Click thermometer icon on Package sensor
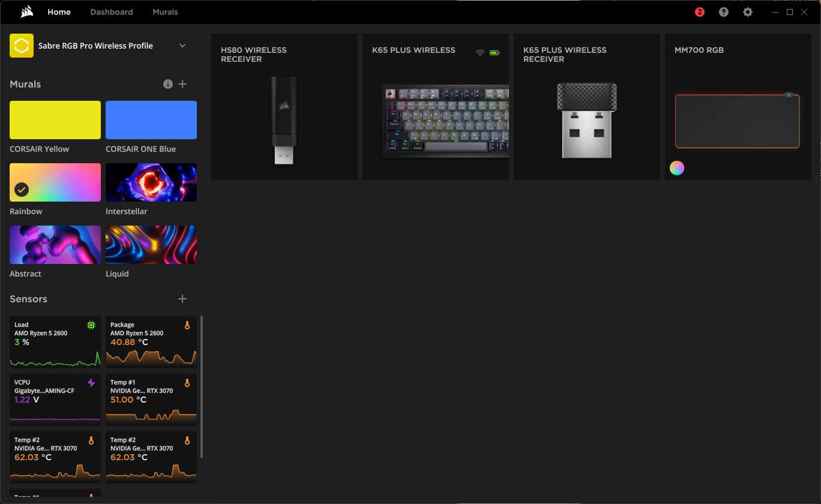 pos(187,325)
